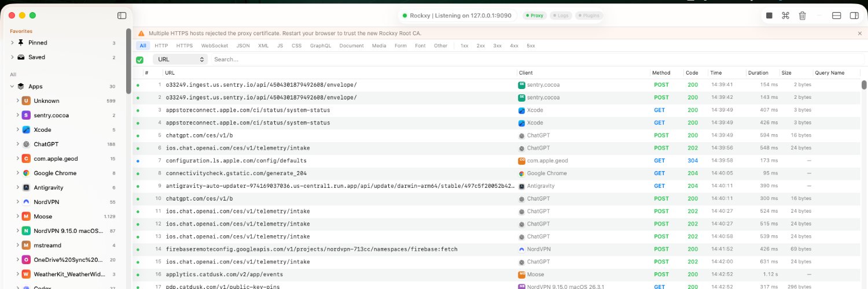Click the Saved tray icon in Favorites

pyautogui.click(x=21, y=57)
